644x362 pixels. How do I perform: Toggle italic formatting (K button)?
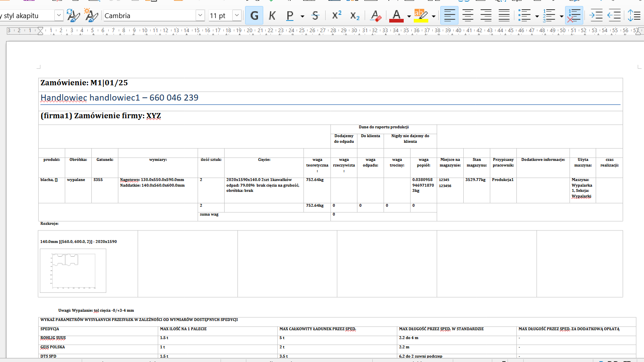(x=272, y=16)
